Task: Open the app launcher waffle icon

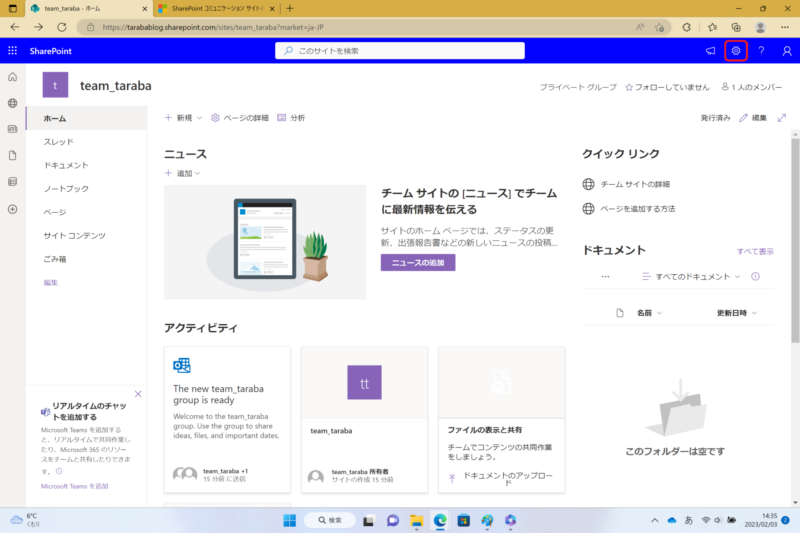Action: pos(13,50)
